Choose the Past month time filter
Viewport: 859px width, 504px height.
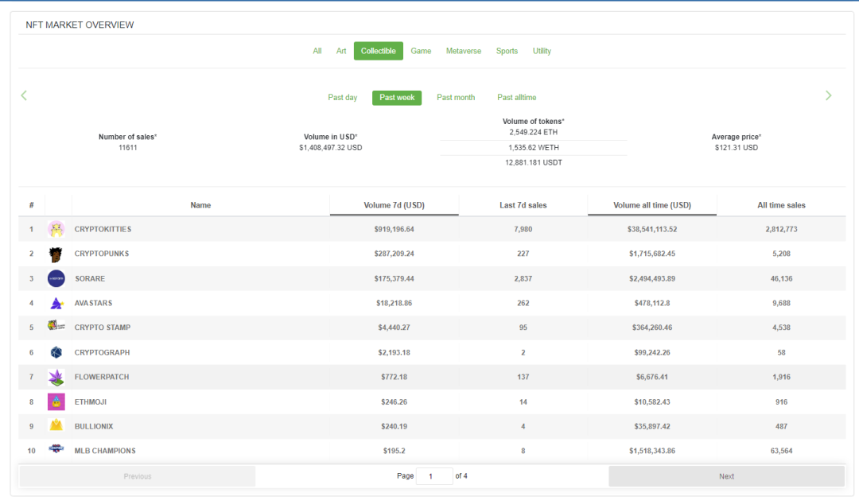(456, 98)
